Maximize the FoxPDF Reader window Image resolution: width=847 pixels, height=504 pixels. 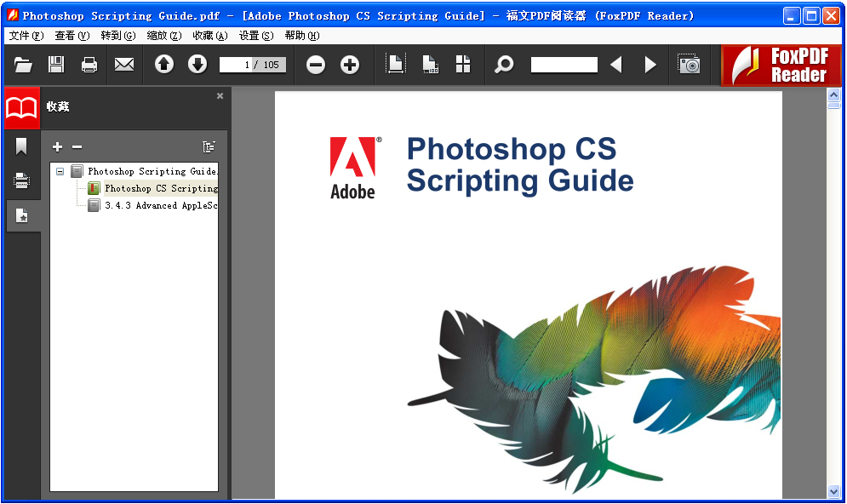811,15
